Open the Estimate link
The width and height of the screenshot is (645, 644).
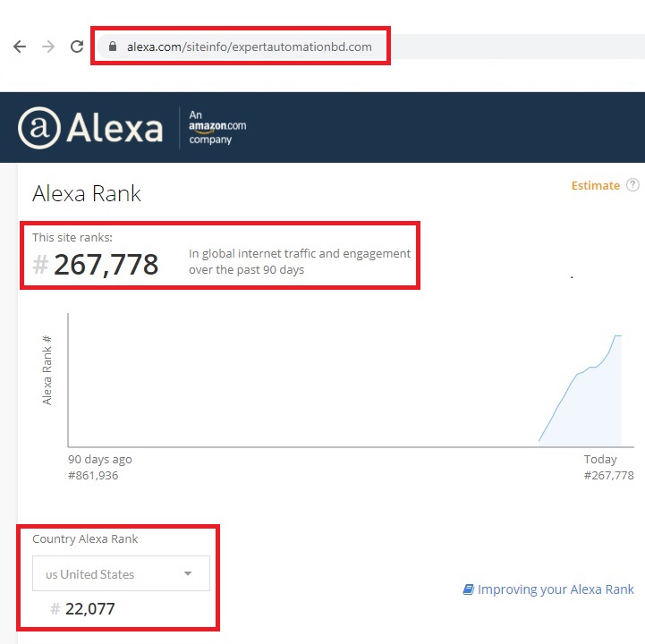(595, 185)
